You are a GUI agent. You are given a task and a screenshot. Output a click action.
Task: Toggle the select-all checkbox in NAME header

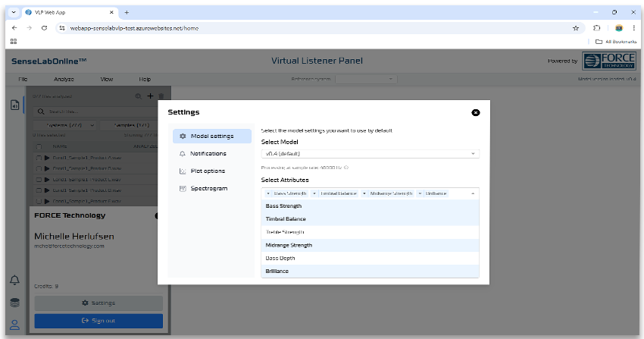tap(39, 146)
